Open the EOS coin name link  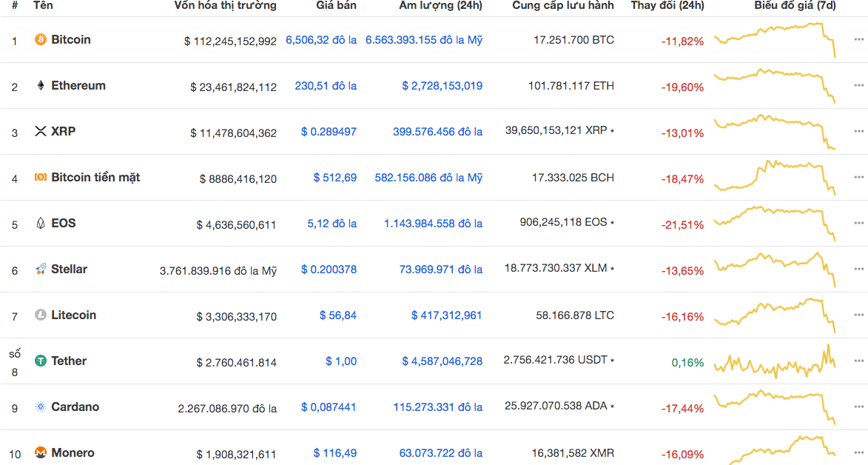63,224
